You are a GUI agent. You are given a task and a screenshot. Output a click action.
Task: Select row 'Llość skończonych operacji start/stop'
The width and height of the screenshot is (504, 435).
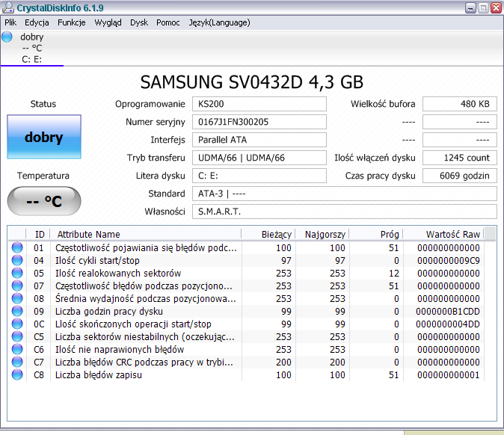(x=246, y=324)
